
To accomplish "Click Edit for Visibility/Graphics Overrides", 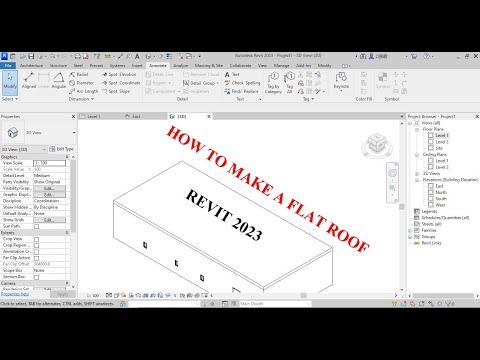I will click(49, 188).
